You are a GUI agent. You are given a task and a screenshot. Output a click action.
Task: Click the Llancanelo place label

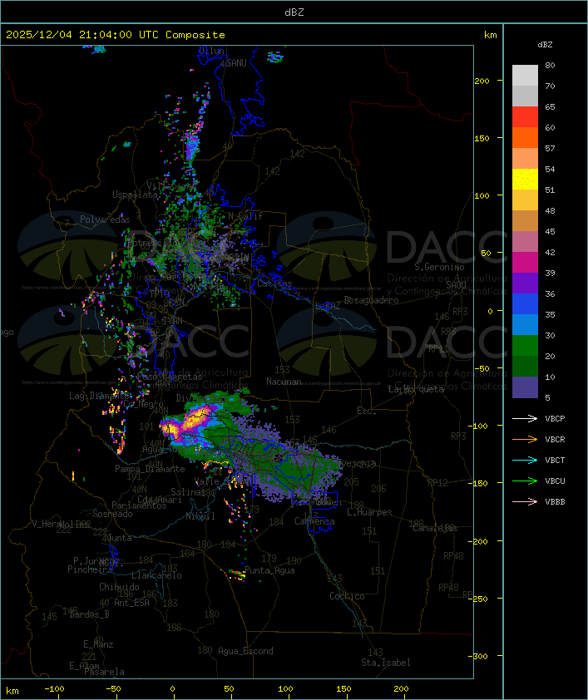156,575
